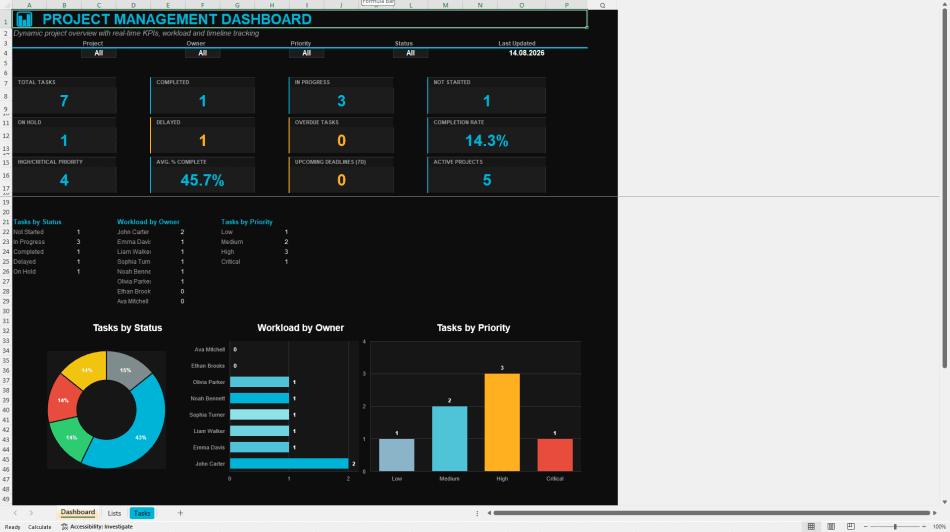The image size is (950, 532).
Task: Go to next sheet arrow
Action: [31, 513]
